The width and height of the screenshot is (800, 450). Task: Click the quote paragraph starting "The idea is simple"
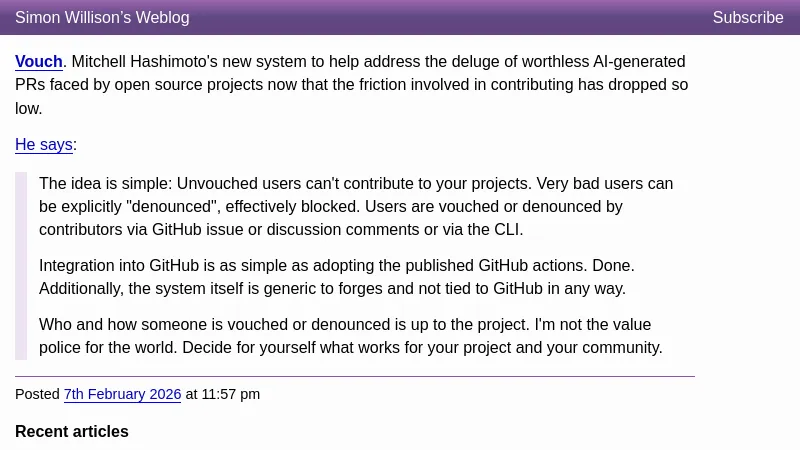[356, 207]
